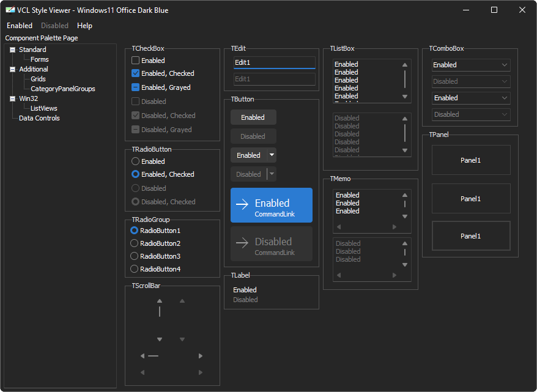Open the Enabled menu
The height and width of the screenshot is (392, 537).
point(20,26)
